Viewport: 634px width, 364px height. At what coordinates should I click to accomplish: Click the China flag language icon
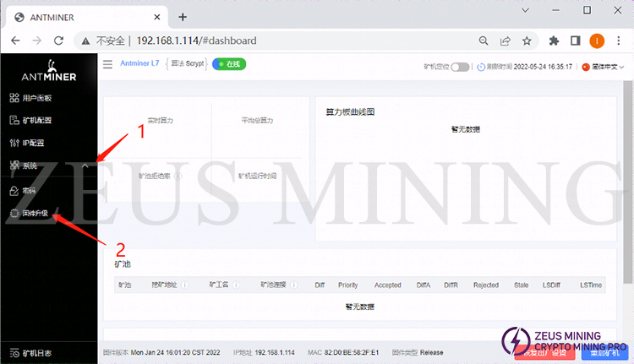pyautogui.click(x=586, y=67)
